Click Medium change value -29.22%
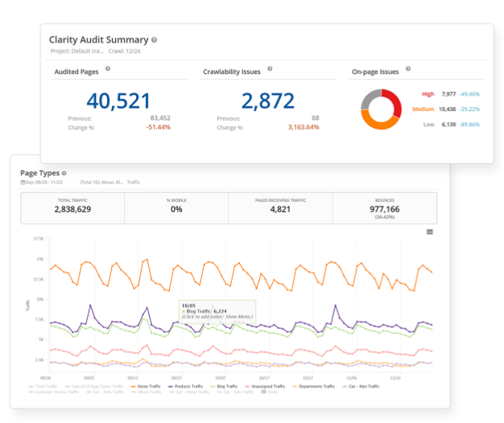Viewport: 504px width, 423px height. [469, 109]
